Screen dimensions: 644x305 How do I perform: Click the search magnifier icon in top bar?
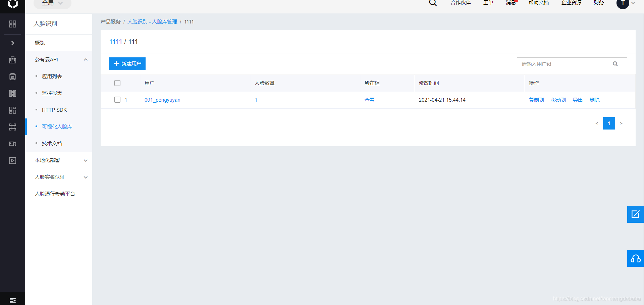tap(433, 3)
